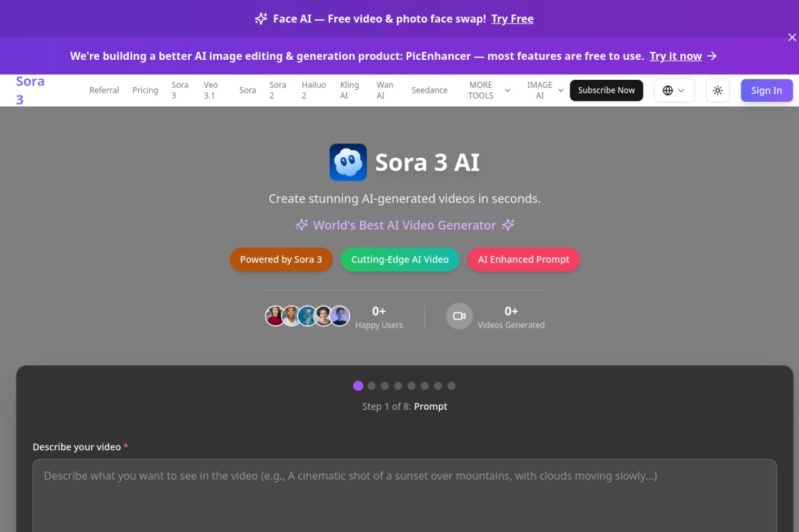Click the last of the eight step dots
The image size is (799, 532).
(451, 386)
